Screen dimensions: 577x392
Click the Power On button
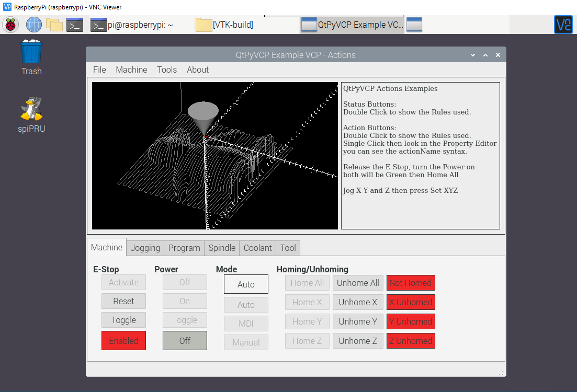185,301
